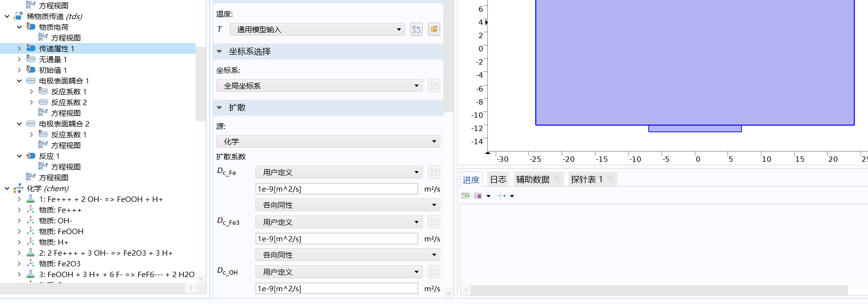Collapse the 电极表面耦合 1 tree node

(19, 81)
